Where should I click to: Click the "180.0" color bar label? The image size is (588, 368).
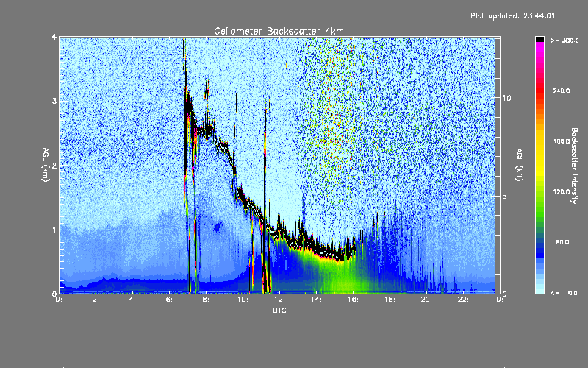(x=562, y=141)
